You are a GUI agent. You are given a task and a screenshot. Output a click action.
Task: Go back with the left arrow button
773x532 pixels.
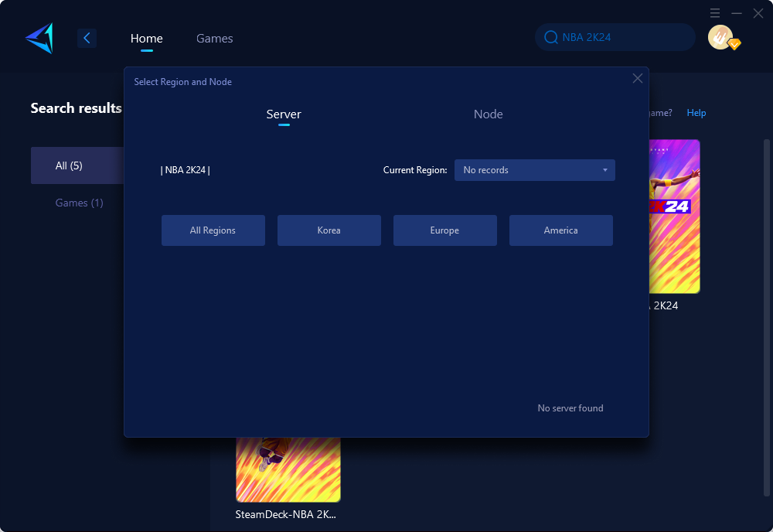[87, 38]
